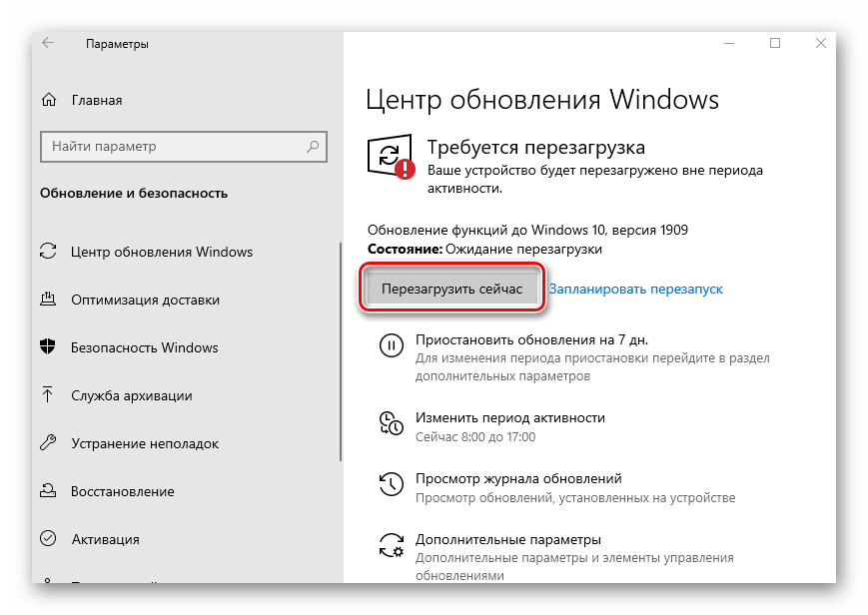Image resolution: width=868 pixels, height=615 pixels.
Task: Click the Служба архивации upload arrow icon
Action: tap(48, 395)
